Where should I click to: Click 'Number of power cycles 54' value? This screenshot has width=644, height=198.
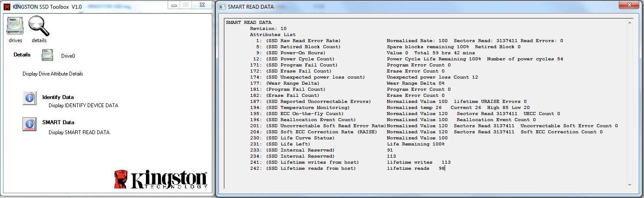pos(525,59)
